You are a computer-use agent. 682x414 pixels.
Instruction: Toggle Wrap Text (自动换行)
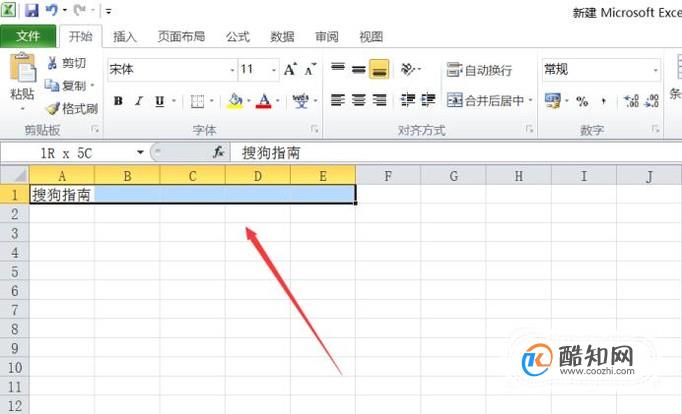479,70
